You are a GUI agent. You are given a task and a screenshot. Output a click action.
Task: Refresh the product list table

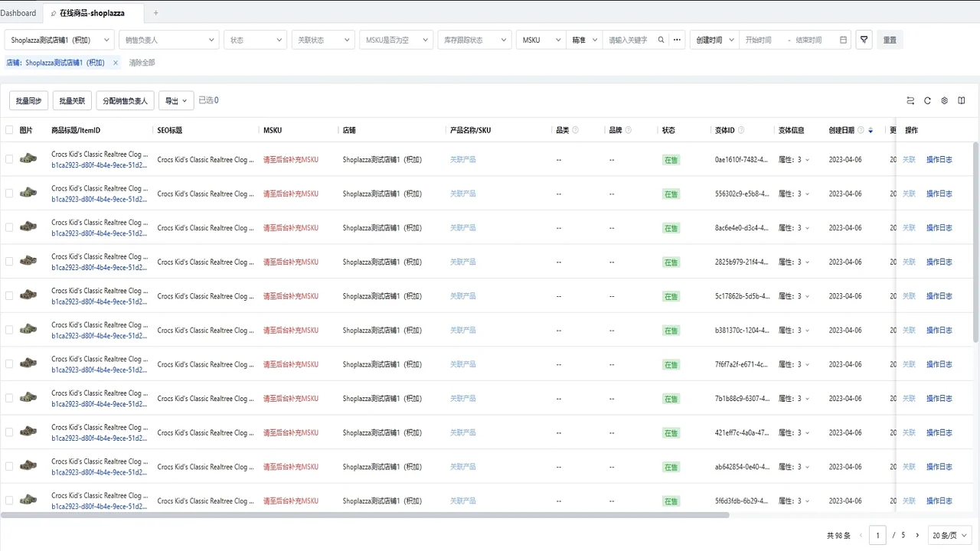[926, 100]
